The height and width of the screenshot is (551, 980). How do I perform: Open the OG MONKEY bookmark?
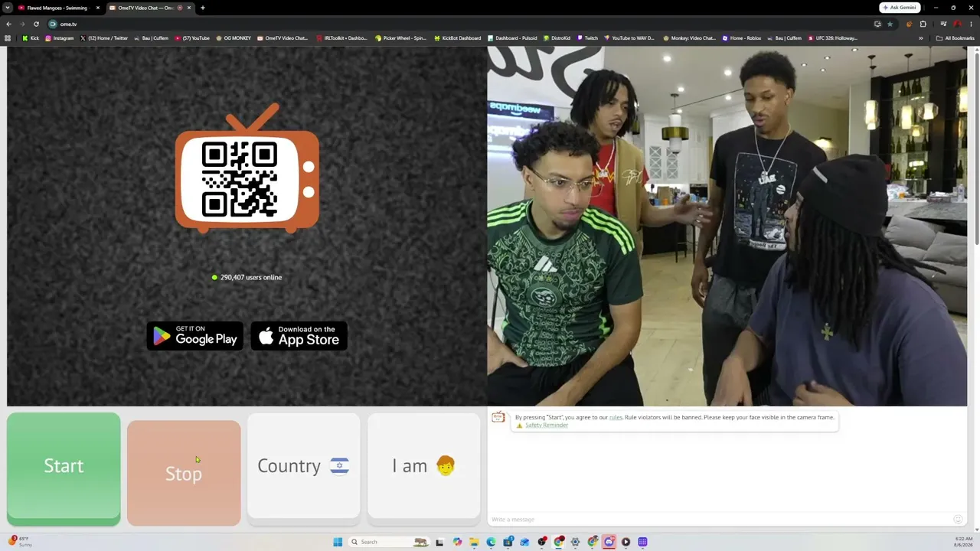(234, 38)
